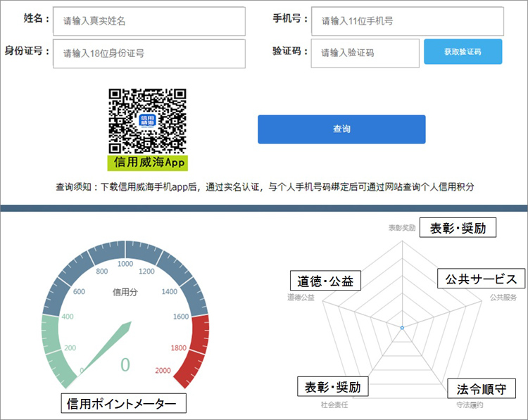Select the 验证码 verification code input field
This screenshot has width=528, height=420.
point(365,53)
